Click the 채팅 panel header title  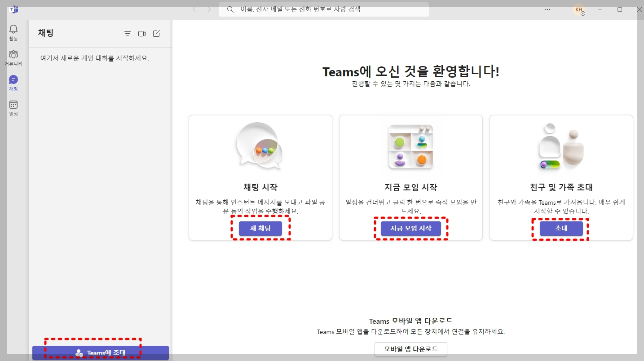point(46,33)
